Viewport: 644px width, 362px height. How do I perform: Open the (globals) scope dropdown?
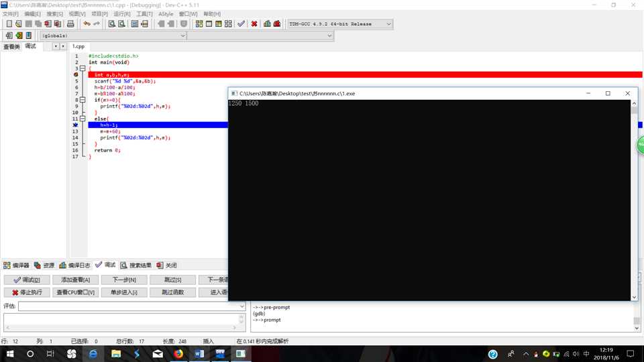(x=113, y=36)
